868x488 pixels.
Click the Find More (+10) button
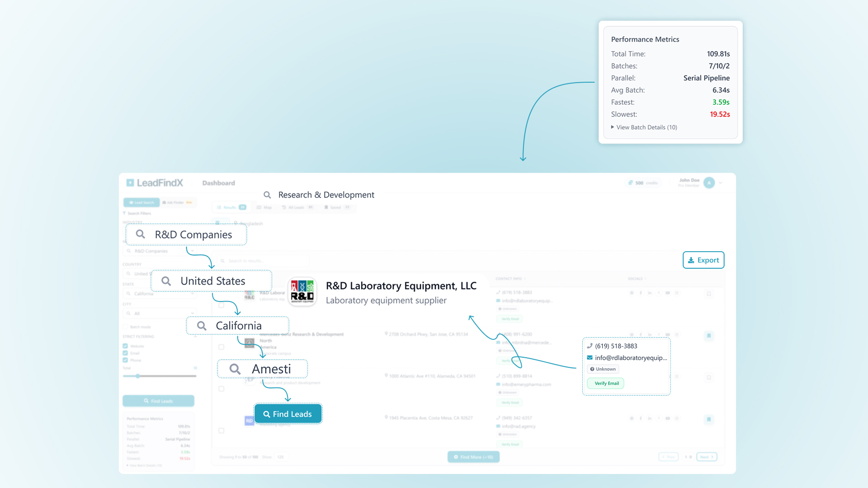click(473, 457)
